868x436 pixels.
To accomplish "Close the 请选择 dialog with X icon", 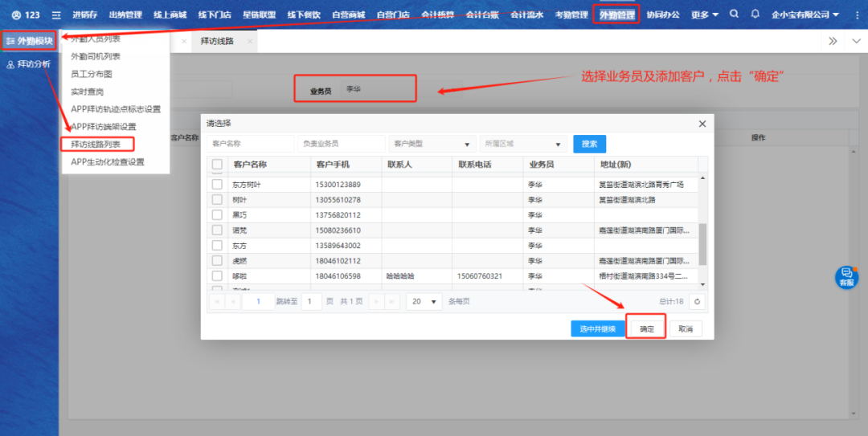I will tap(702, 124).
